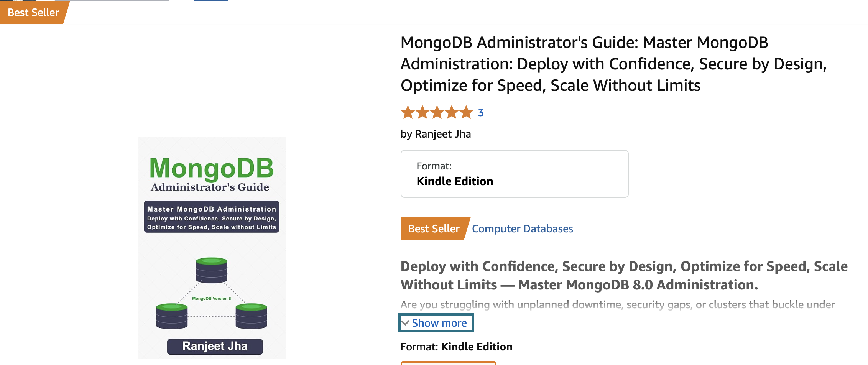Expand the description with Show more
The height and width of the screenshot is (365, 868).
coord(436,323)
